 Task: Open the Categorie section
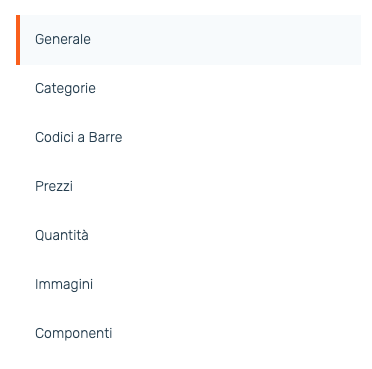pyautogui.click(x=188, y=89)
